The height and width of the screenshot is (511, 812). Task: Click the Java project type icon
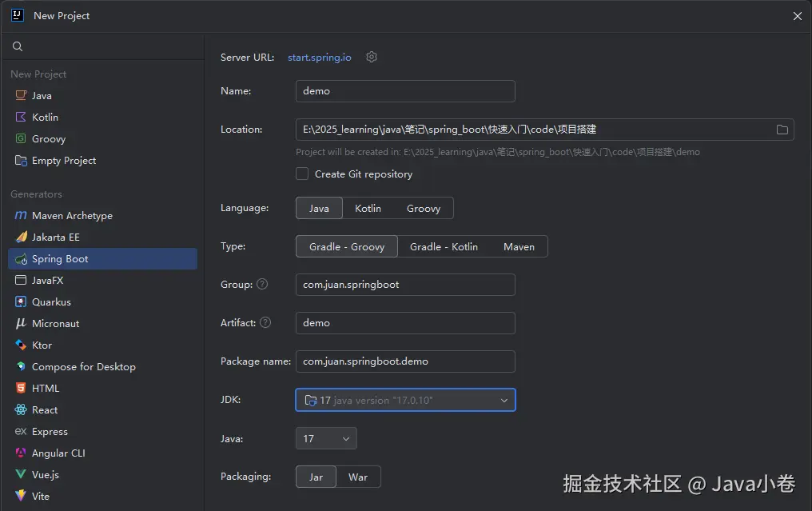[x=21, y=95]
